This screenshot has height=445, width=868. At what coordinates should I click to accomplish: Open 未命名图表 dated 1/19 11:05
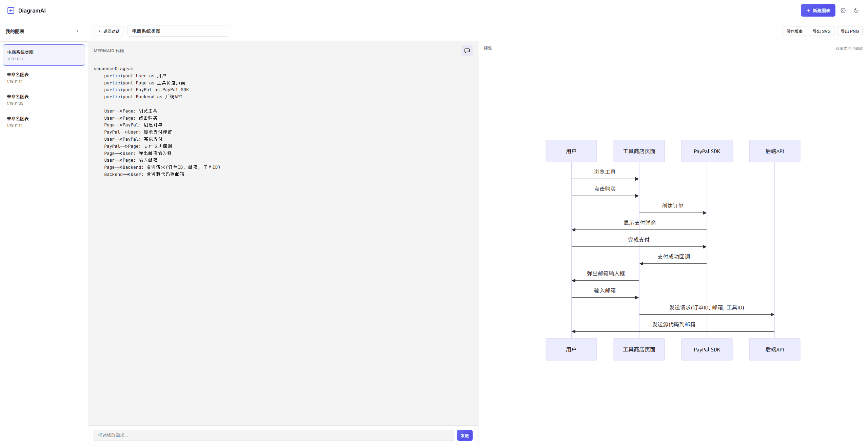click(x=44, y=100)
